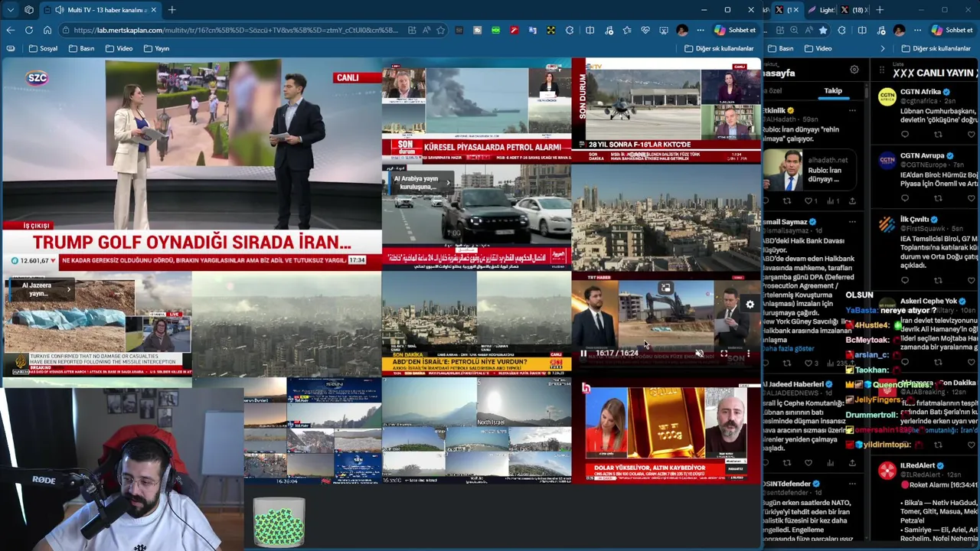Open more options on AlHadath post
Image resolution: width=980 pixels, height=551 pixels.
[852, 110]
